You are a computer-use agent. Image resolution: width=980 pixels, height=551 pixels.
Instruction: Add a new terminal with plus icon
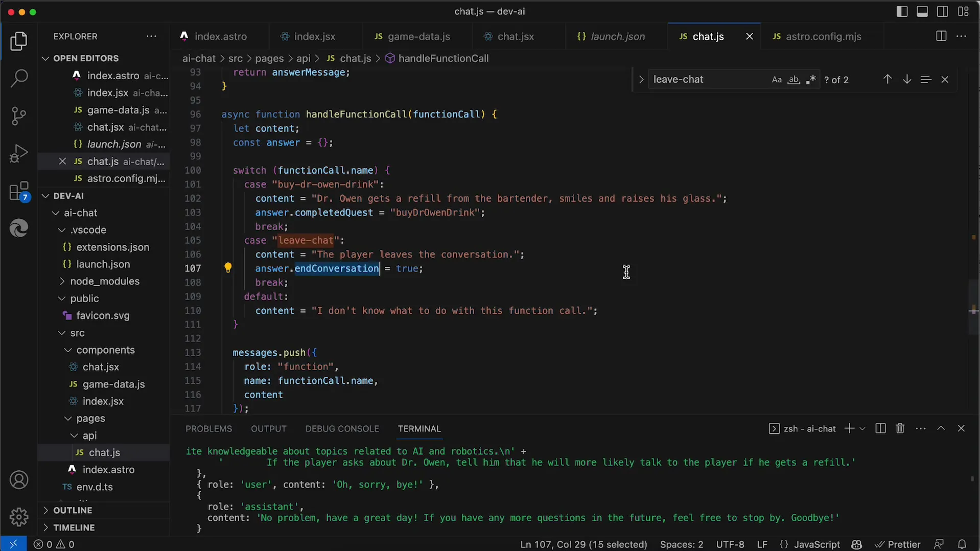tap(849, 428)
